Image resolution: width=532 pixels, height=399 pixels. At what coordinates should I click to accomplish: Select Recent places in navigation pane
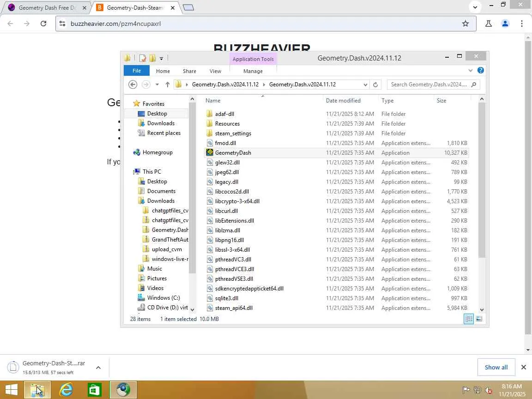point(163,133)
